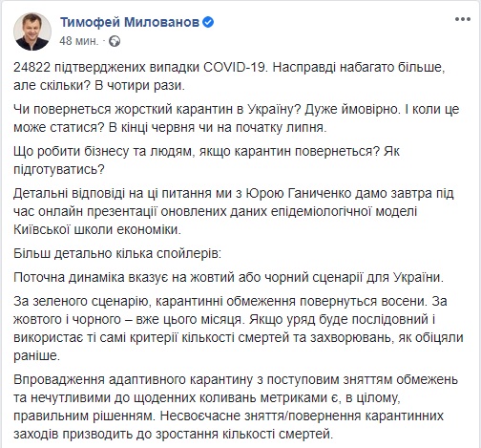Click the word 'раніше.' on its own line

click(x=37, y=355)
